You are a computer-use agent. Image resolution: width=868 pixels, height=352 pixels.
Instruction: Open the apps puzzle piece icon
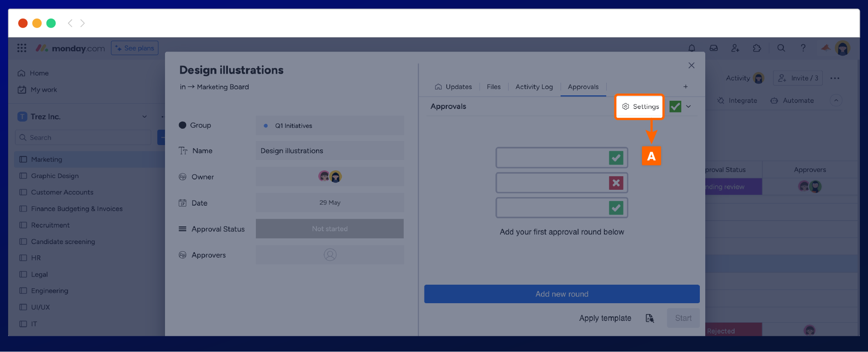757,48
